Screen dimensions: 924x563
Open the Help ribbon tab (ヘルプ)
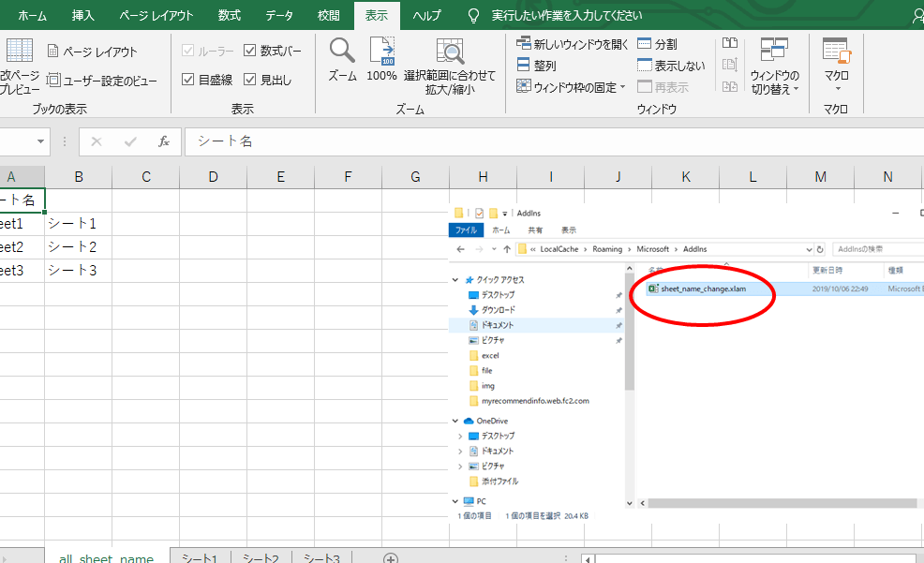[x=426, y=16]
